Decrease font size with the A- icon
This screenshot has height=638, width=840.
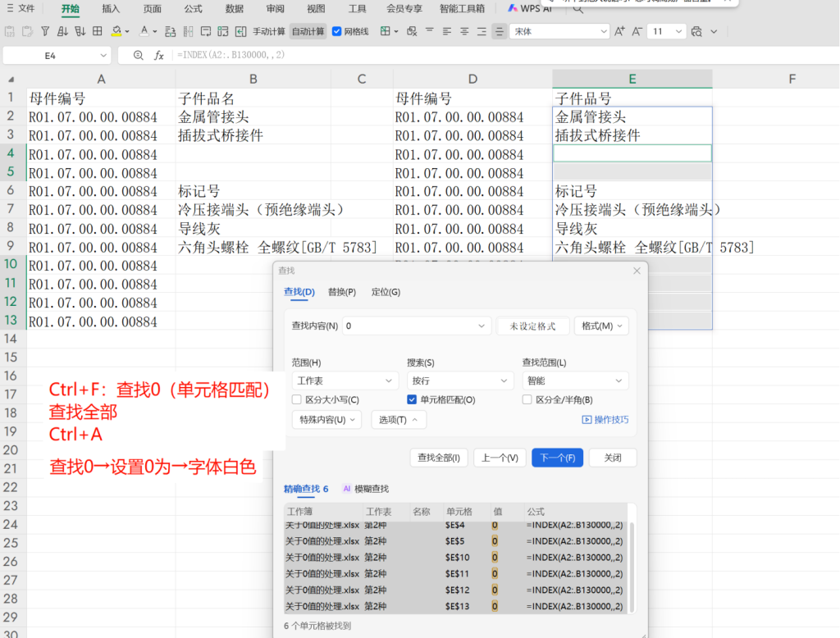pyautogui.click(x=637, y=32)
